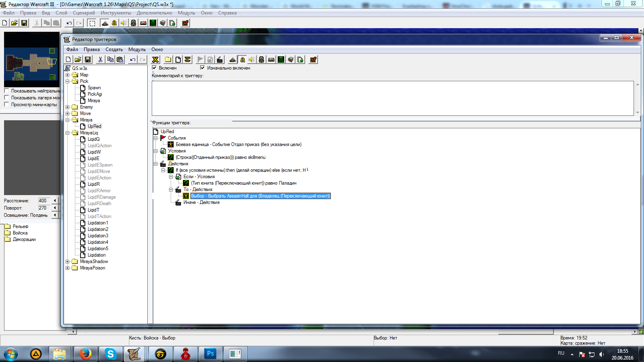Image resolution: width=644 pixels, height=362 pixels.
Task: Add a new condition via toolbar icon
Action: pos(210,60)
